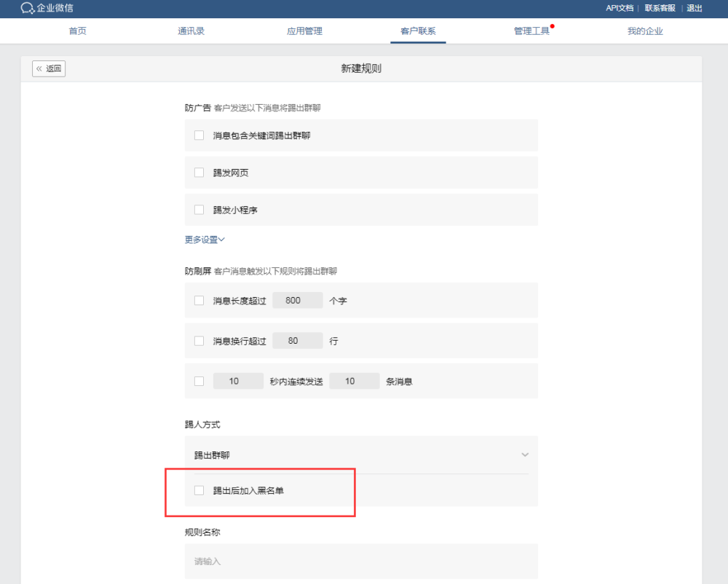The height and width of the screenshot is (584, 728).
Task: Go to 我的企业 tab
Action: click(x=645, y=31)
